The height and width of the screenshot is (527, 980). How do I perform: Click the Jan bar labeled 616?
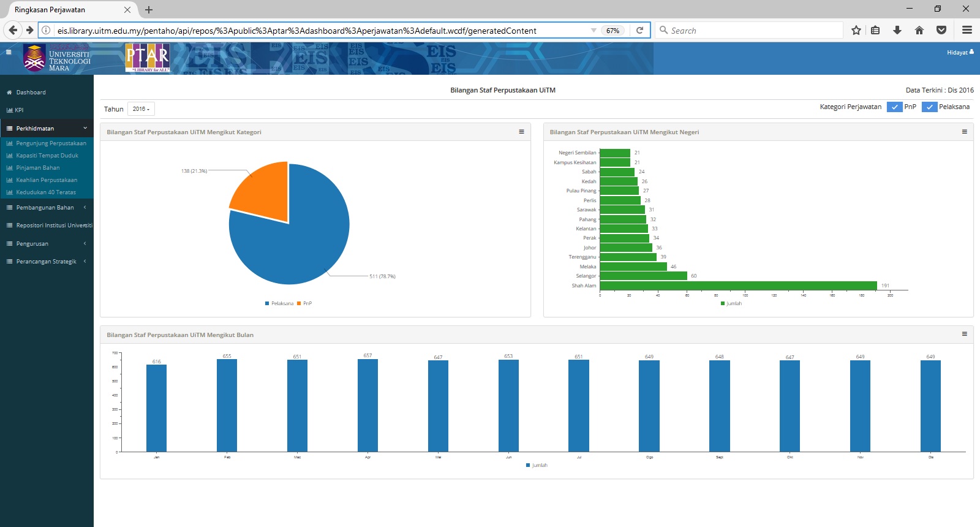click(156, 408)
